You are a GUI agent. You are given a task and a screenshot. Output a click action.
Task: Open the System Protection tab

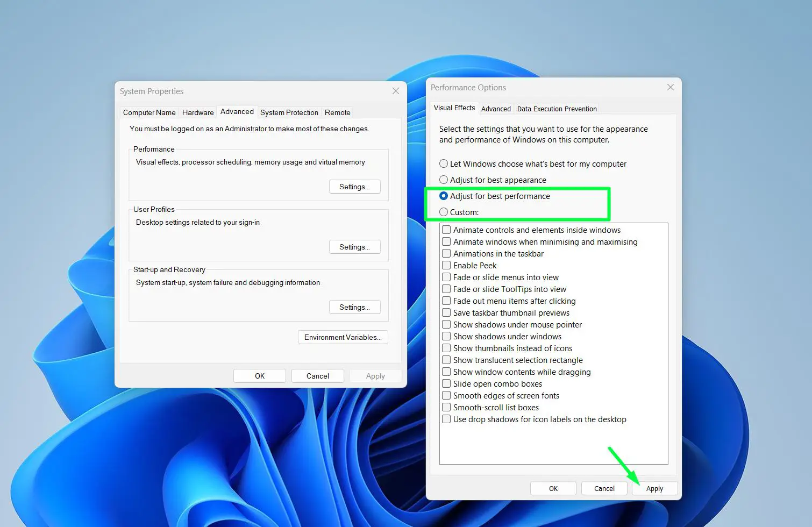click(x=289, y=112)
